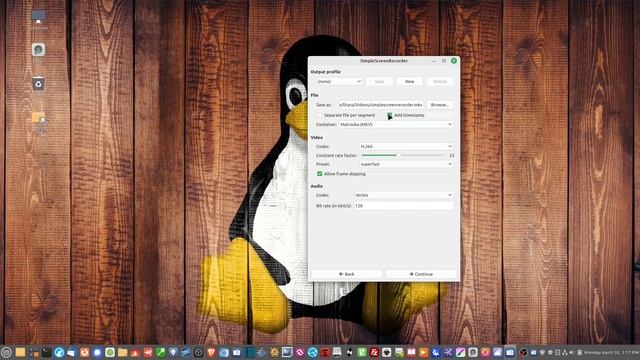Screen dimensions: 640x360
Task: Click the Constant rate factor slider
Action: (x=402, y=156)
